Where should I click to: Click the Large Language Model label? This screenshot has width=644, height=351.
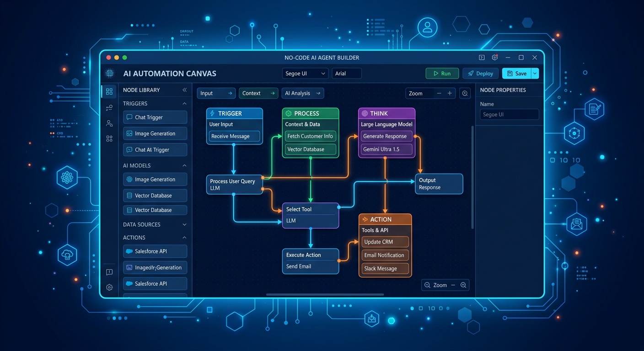386,124
